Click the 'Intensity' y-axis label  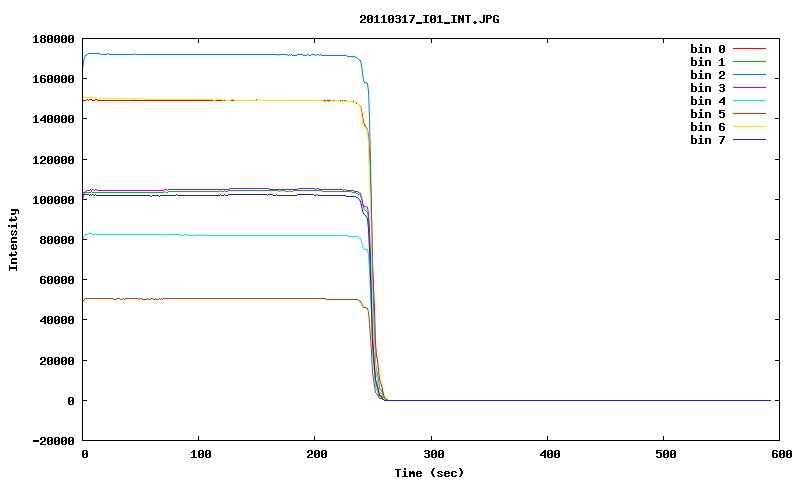coord(13,240)
